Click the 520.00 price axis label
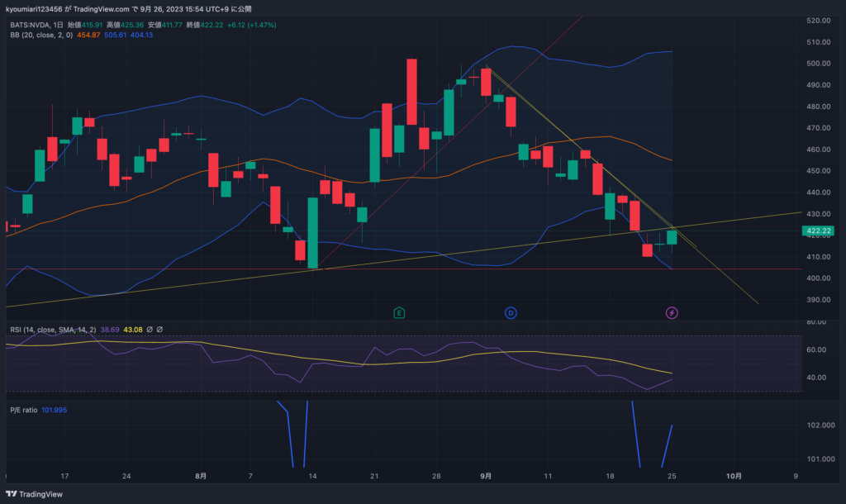This screenshot has width=846, height=504. 819,21
